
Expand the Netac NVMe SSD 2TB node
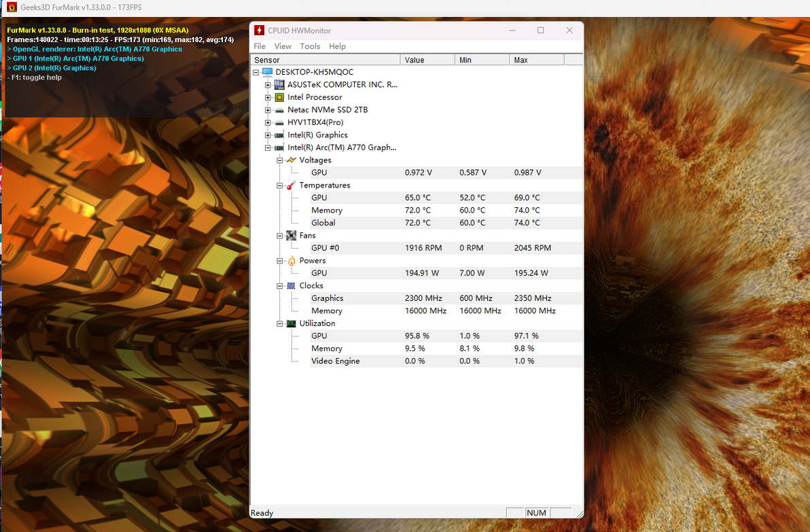pyautogui.click(x=268, y=110)
